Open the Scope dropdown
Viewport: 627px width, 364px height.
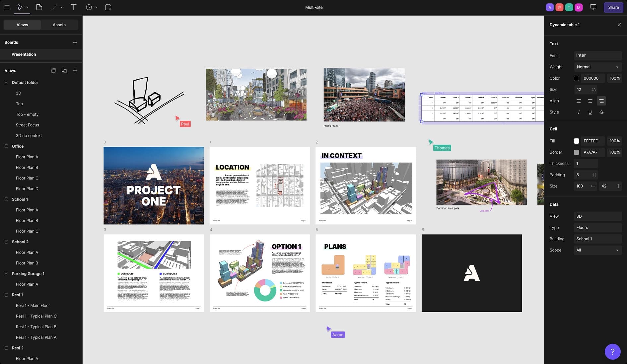click(597, 250)
